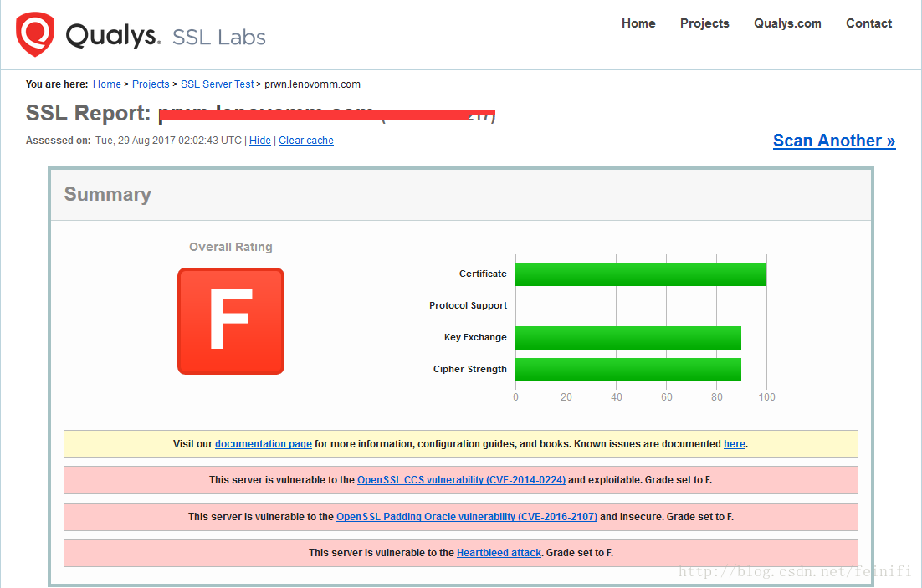Click the 'SSL Labs' logo text
Screen dimensions: 922x588
(x=218, y=37)
